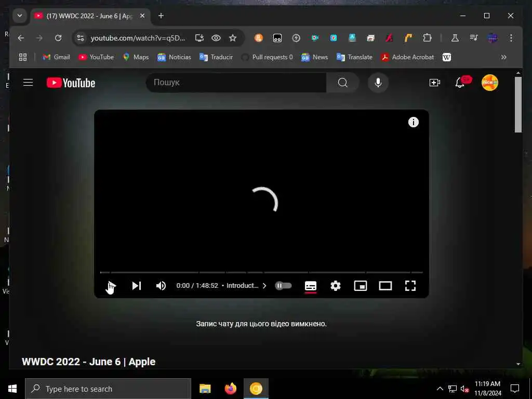This screenshot has width=532, height=399.
Task: Open the YouTube hamburger guide menu
Action: point(28,83)
